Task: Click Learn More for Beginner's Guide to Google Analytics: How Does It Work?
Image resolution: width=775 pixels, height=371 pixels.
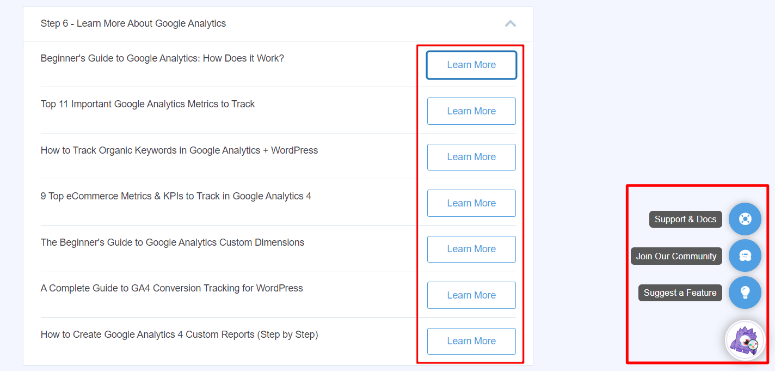Action: click(471, 65)
